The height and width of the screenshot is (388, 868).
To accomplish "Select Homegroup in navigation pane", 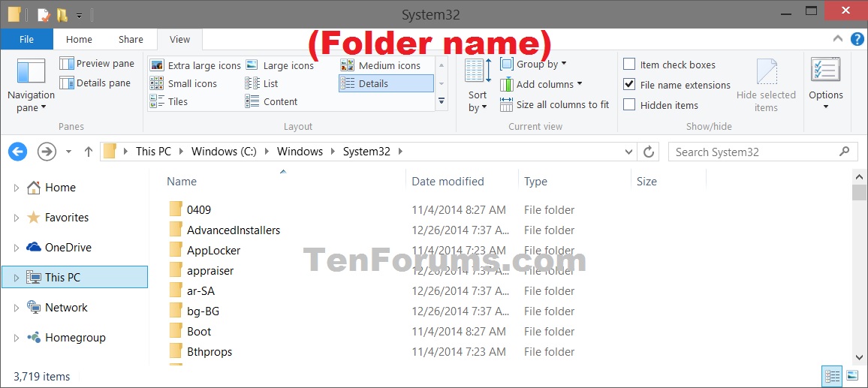I will (75, 338).
